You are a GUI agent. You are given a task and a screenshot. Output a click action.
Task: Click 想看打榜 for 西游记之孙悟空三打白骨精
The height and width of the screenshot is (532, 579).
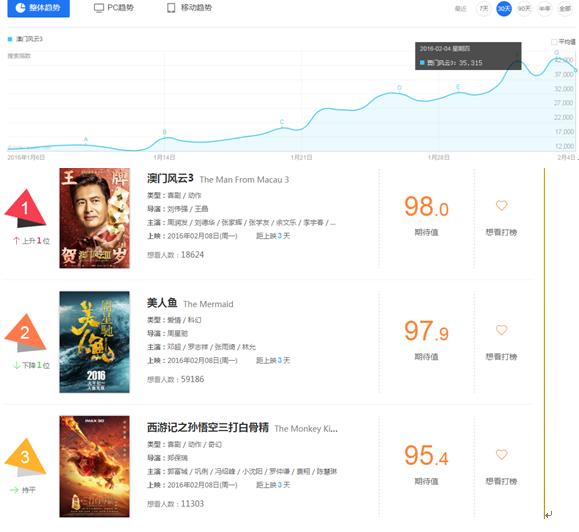point(501,481)
